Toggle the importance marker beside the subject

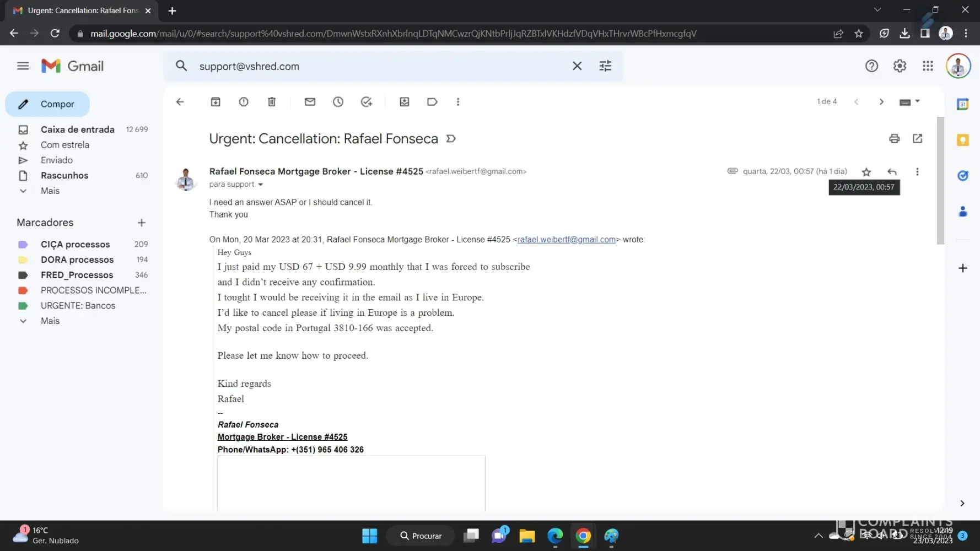451,139
